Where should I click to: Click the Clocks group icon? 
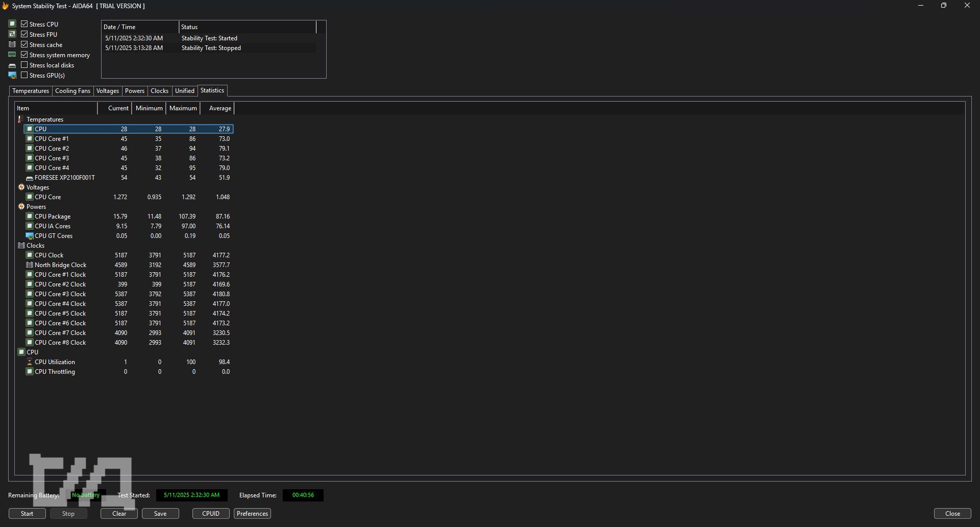pyautogui.click(x=21, y=245)
